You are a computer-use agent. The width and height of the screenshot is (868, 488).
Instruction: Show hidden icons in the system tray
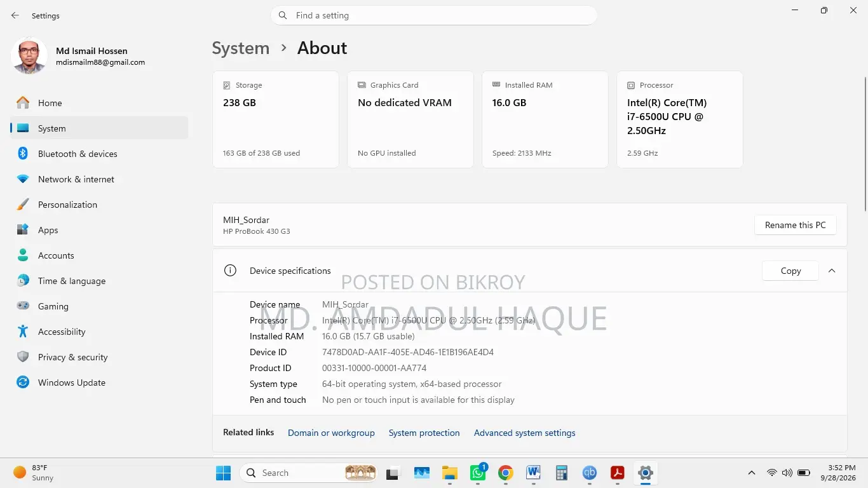[752, 473]
